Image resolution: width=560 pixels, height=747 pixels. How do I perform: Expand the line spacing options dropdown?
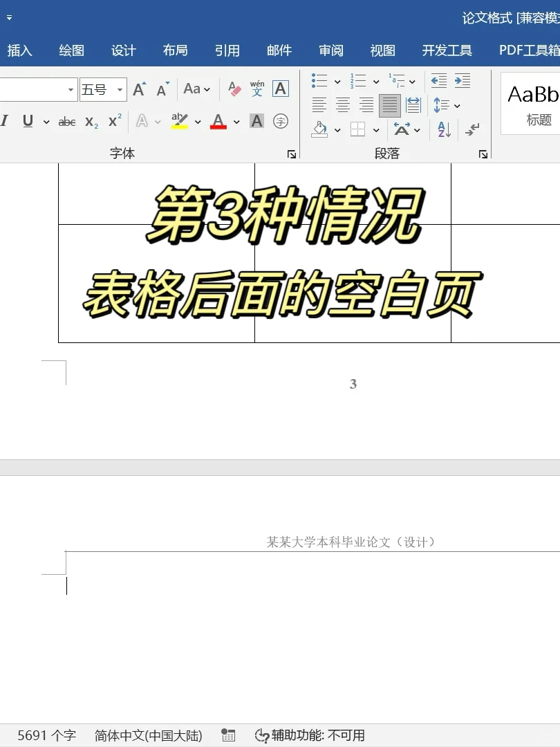457,106
